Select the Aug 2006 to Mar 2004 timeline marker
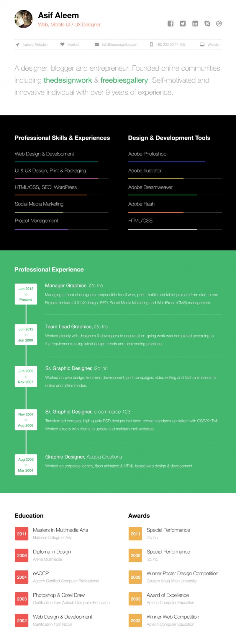This screenshot has height=644, width=236. (x=26, y=465)
